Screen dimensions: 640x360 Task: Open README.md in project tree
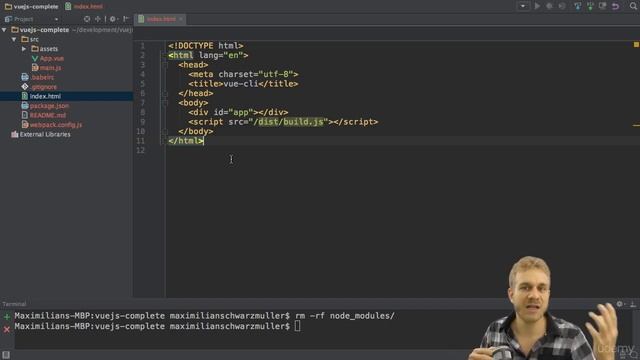point(44,115)
